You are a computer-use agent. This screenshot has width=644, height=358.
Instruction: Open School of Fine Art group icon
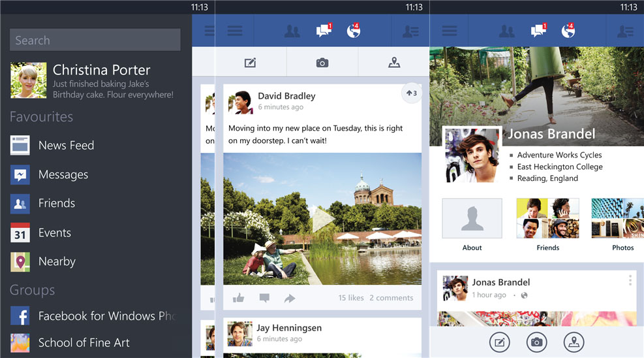[x=20, y=343]
